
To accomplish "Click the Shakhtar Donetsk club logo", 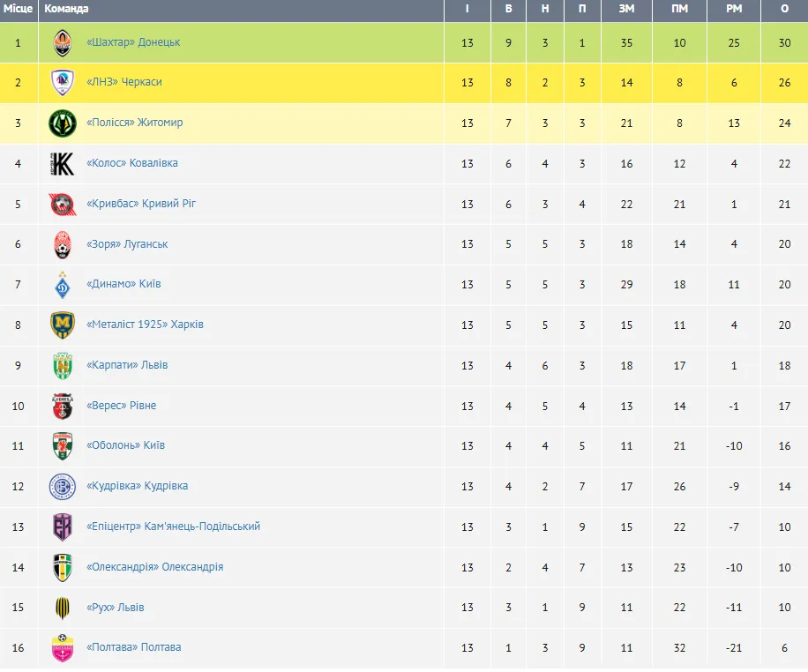I will (x=62, y=42).
